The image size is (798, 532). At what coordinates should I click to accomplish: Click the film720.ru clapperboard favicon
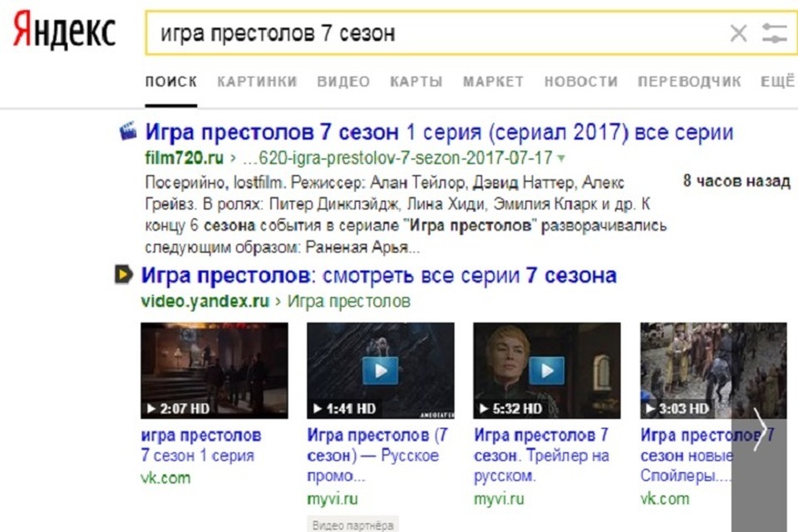[x=128, y=131]
